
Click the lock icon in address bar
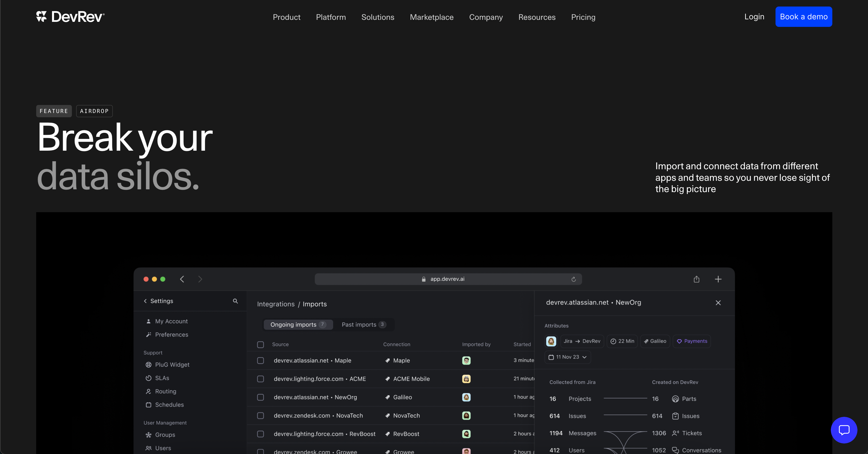(x=423, y=279)
